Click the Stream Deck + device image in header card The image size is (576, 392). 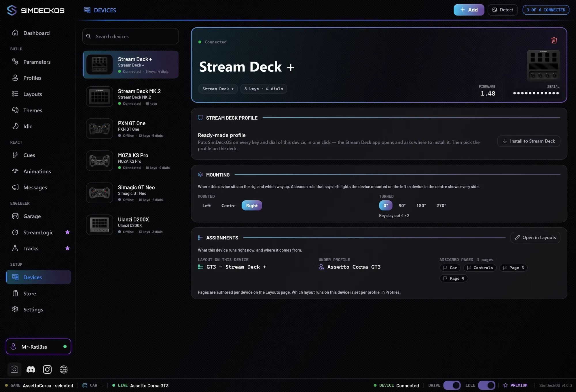click(x=543, y=65)
